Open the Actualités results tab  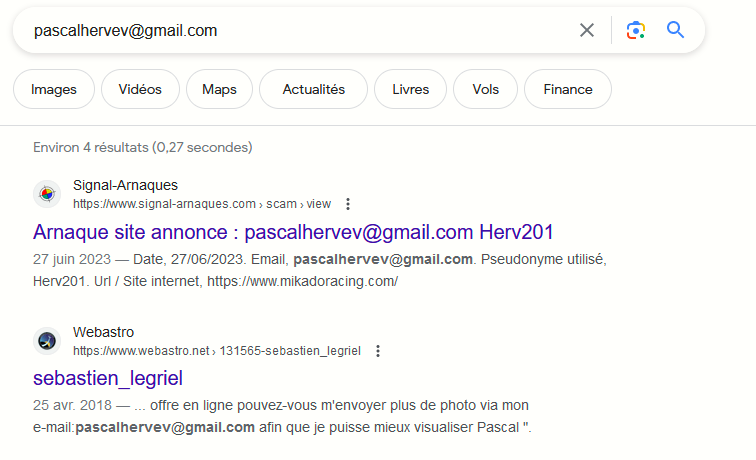(x=313, y=89)
